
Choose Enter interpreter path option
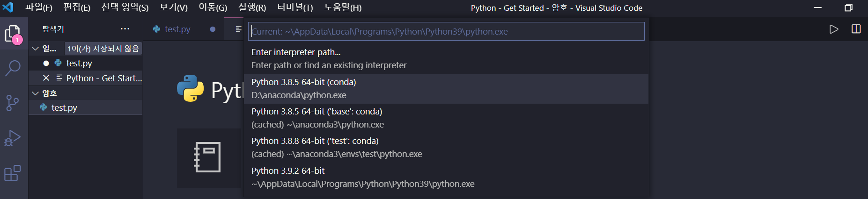point(446,59)
